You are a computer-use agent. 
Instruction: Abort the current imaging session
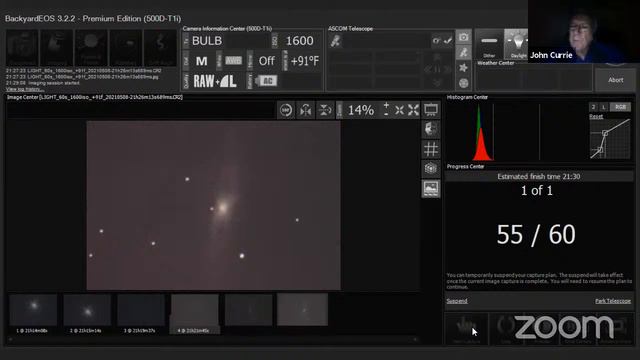coord(615,80)
